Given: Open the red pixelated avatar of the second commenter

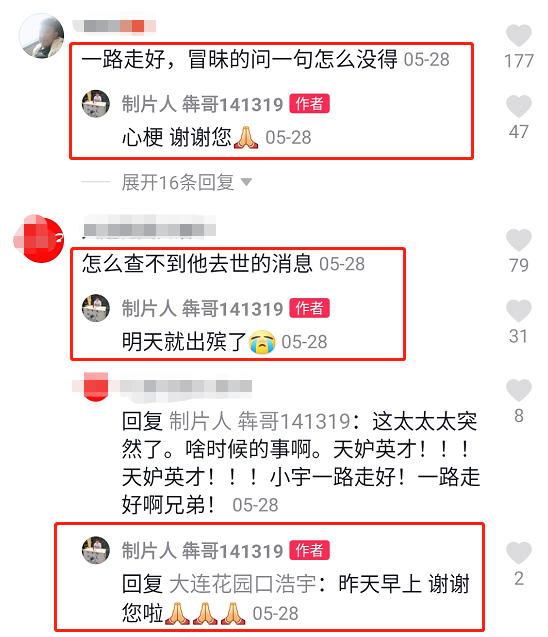Looking at the screenshot, I should [x=39, y=238].
